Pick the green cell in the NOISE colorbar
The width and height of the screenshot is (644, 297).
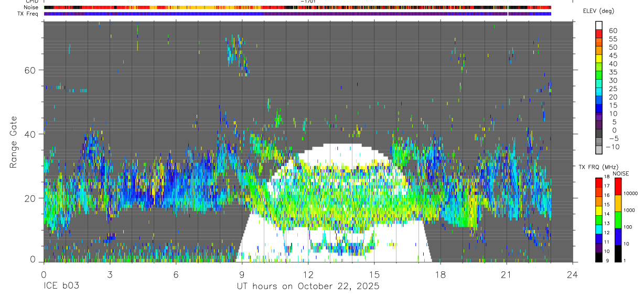pyautogui.click(x=618, y=220)
